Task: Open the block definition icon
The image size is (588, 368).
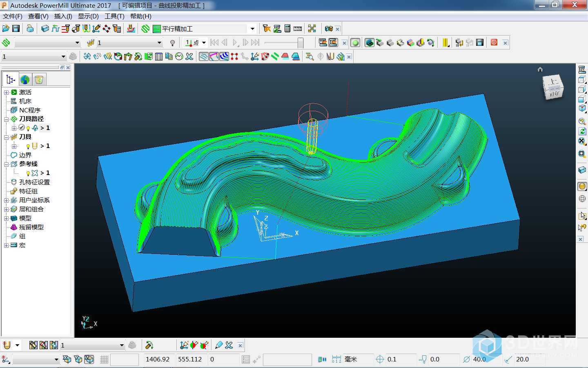Action: coord(45,29)
